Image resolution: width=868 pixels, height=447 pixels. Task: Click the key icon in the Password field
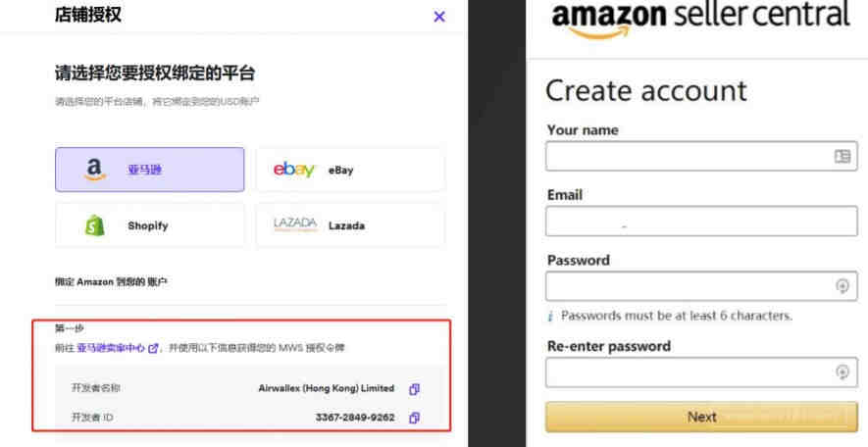coord(842,286)
